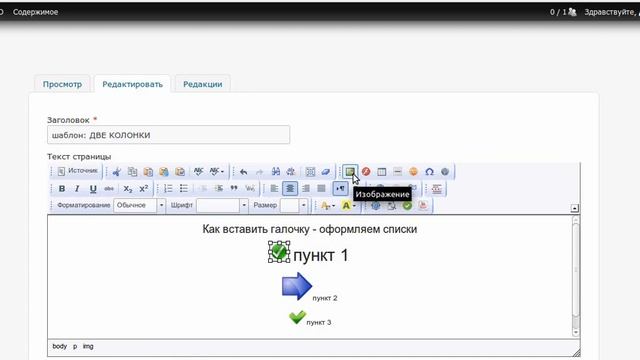Click the Flash insert icon

[x=366, y=172]
